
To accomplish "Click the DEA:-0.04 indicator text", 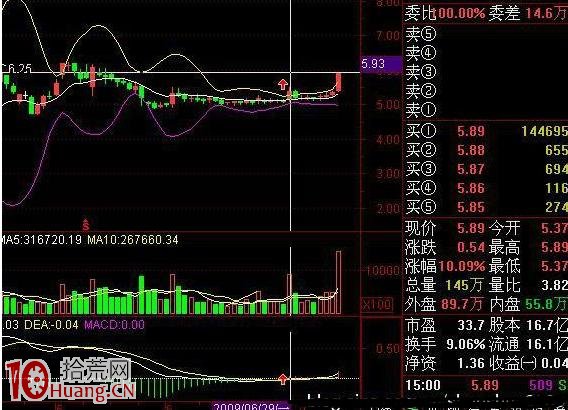I will (51, 325).
